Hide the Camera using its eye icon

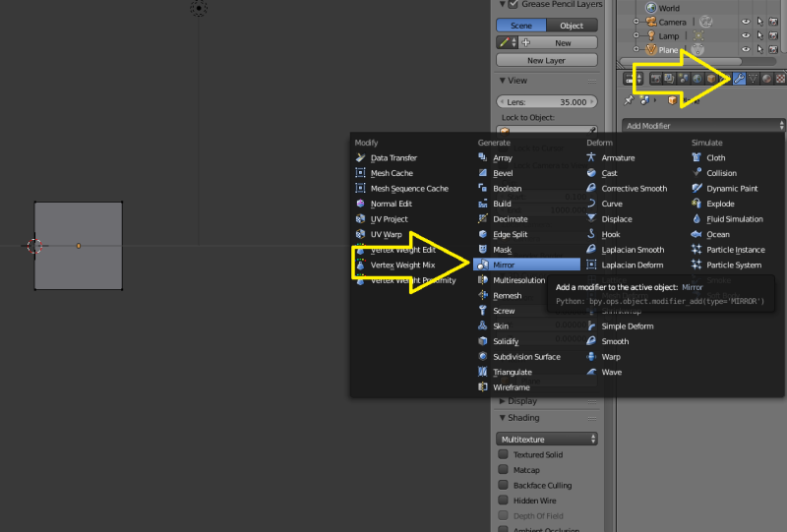(746, 21)
